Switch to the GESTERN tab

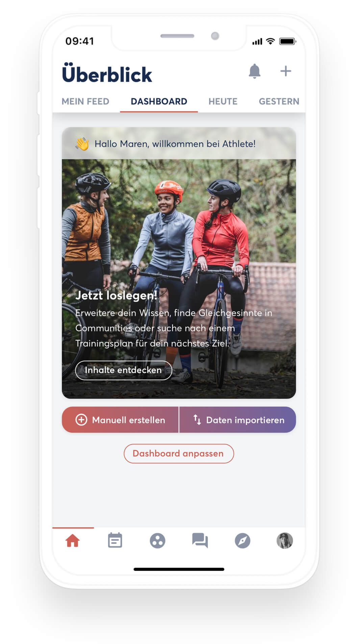pos(279,101)
